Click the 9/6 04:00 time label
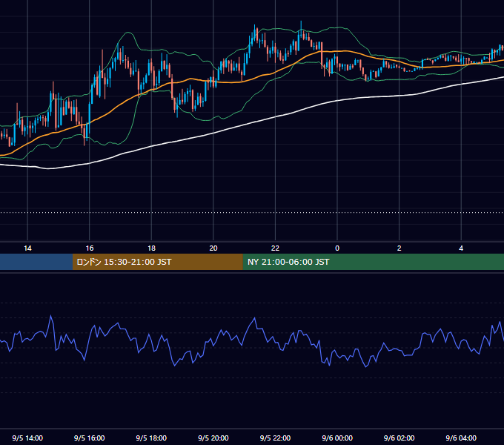Screen dimensions: 504x445 tap(461, 438)
